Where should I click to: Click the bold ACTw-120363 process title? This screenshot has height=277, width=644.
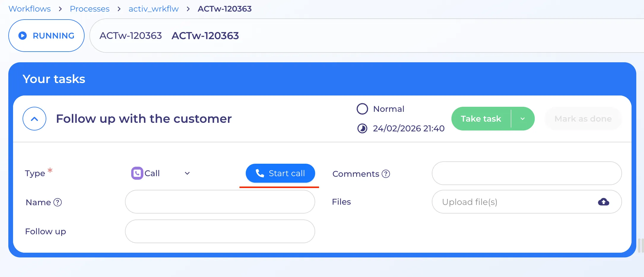coord(205,36)
